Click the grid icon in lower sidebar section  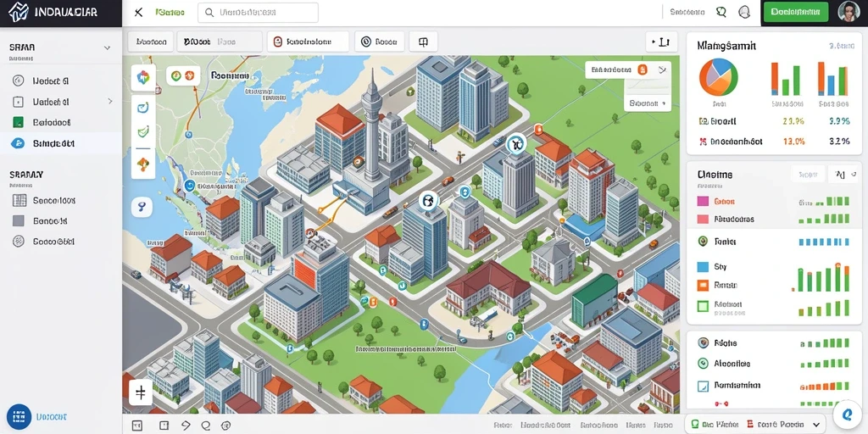coord(19,200)
